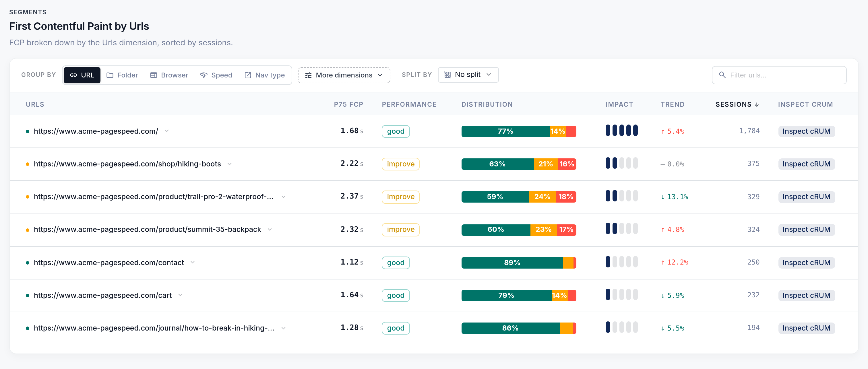
Task: Expand the cart row chevron
Action: pos(180,295)
